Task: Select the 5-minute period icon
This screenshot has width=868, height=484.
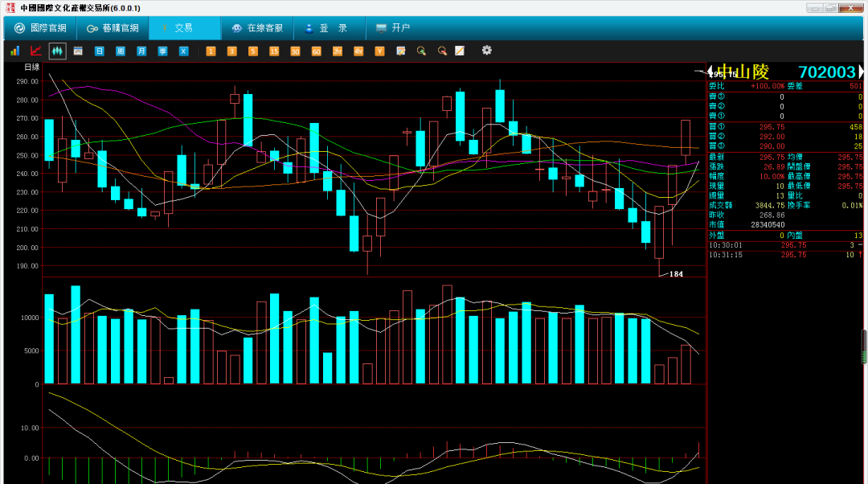Action: (x=253, y=51)
